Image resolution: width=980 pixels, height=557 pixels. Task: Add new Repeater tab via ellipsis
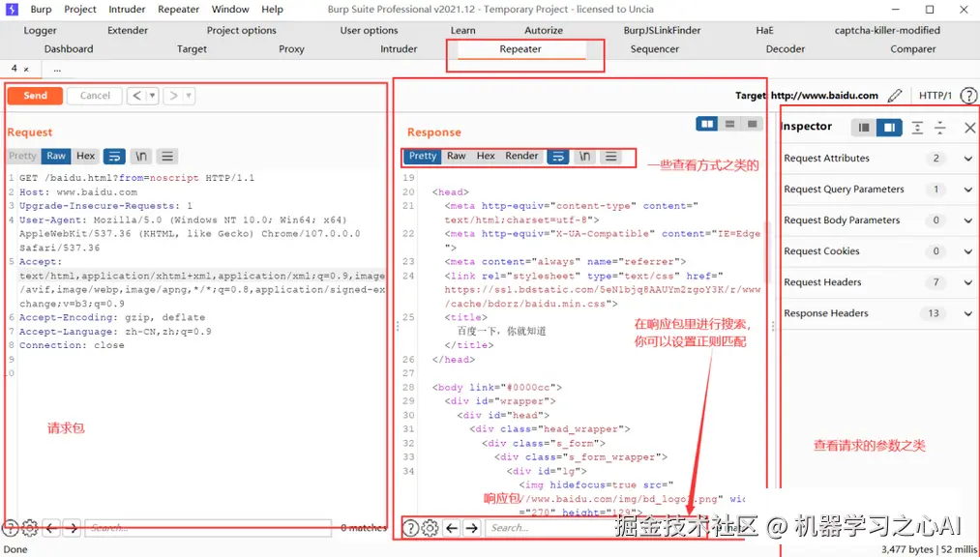pos(57,70)
